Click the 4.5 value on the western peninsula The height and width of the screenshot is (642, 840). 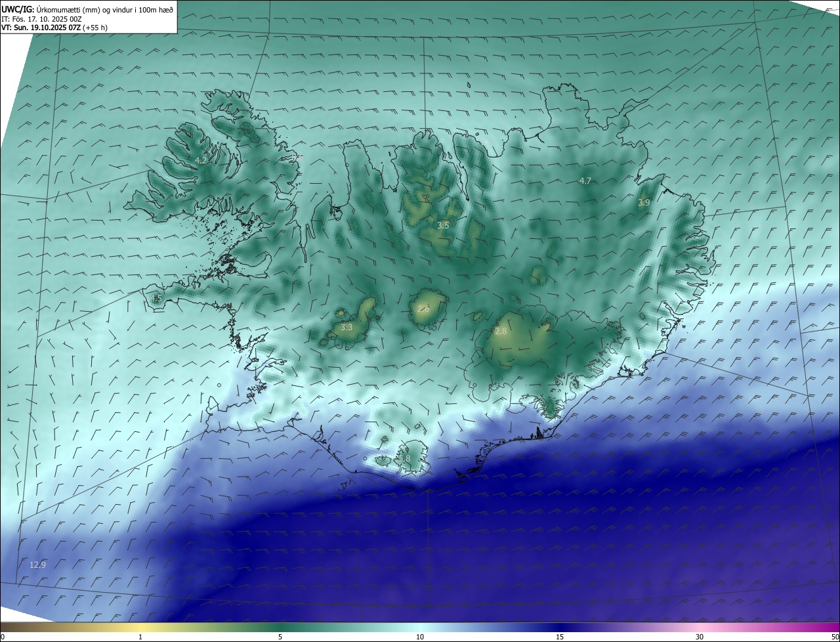point(156,299)
